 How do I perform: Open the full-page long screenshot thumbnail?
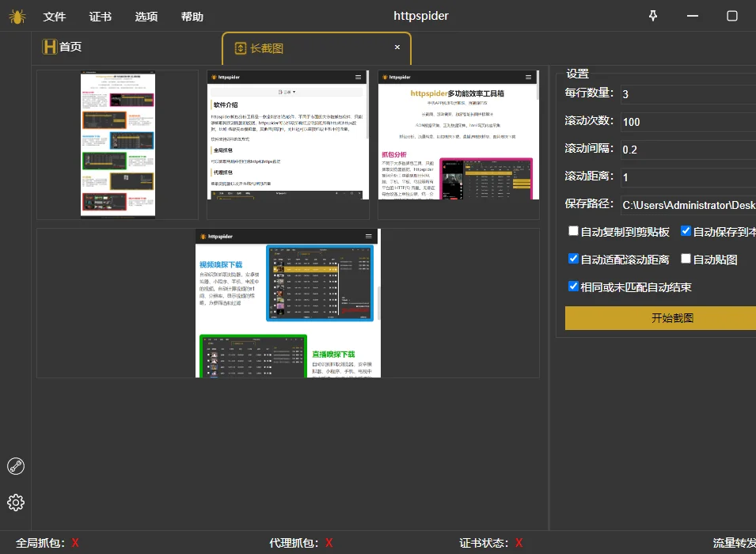coord(118,145)
